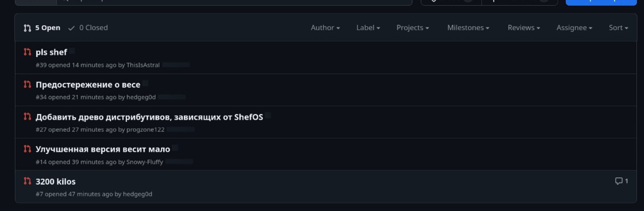This screenshot has width=644, height=211.
Task: Show the 5 Open pull requests
Action: [42, 27]
